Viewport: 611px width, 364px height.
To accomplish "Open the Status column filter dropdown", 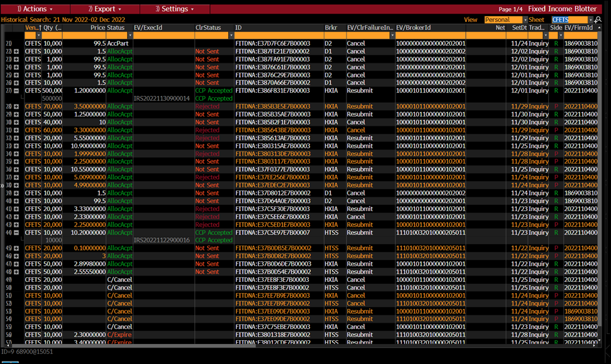I will pos(130,36).
